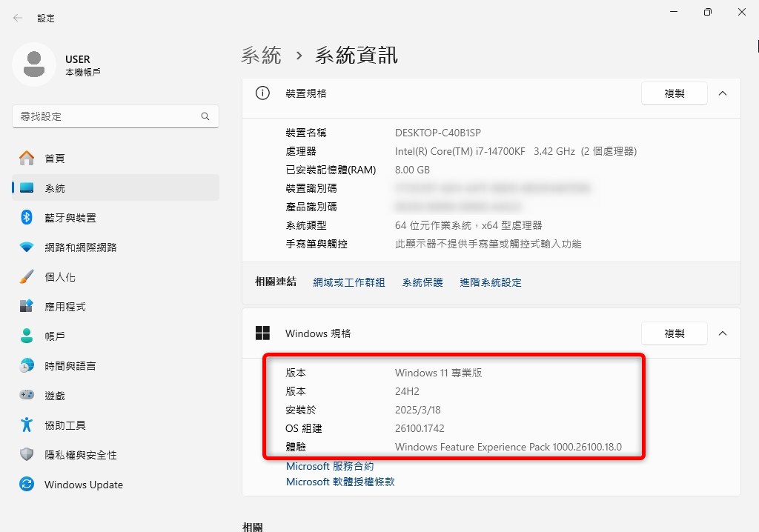Click the 遊戲 gamepad icon

pyautogui.click(x=27, y=395)
